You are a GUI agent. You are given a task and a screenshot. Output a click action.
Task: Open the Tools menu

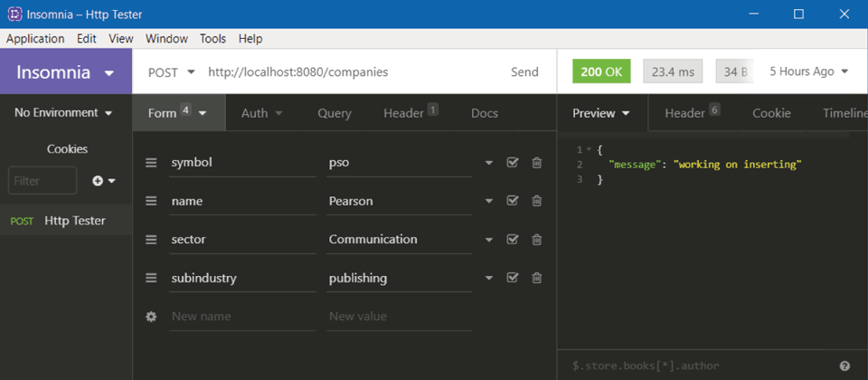[212, 39]
